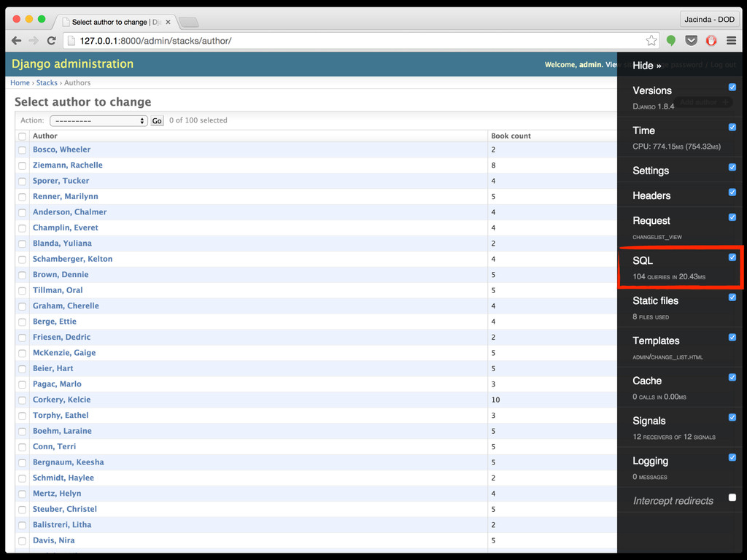The image size is (747, 560).
Task: Open author McKenzie, Gaige
Action: click(x=64, y=353)
